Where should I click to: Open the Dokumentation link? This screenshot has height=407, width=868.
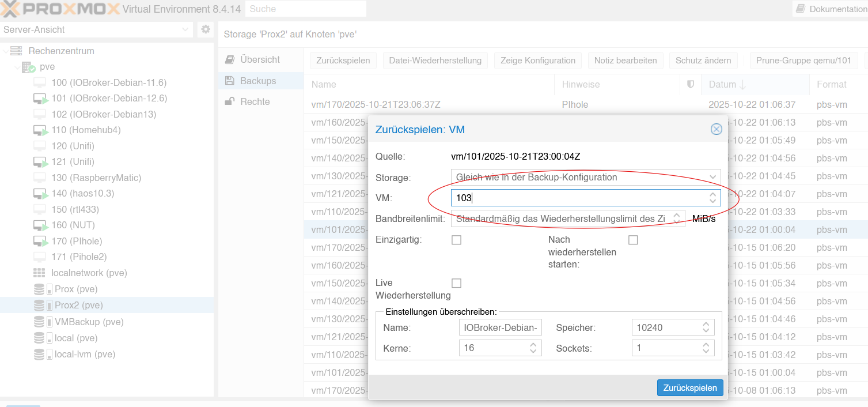coord(830,9)
